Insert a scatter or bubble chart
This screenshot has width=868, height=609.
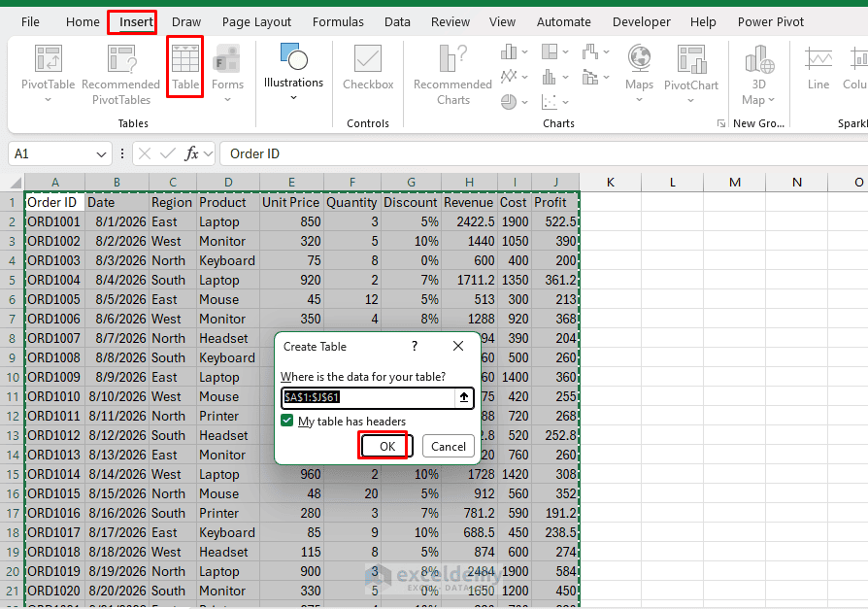pos(554,101)
